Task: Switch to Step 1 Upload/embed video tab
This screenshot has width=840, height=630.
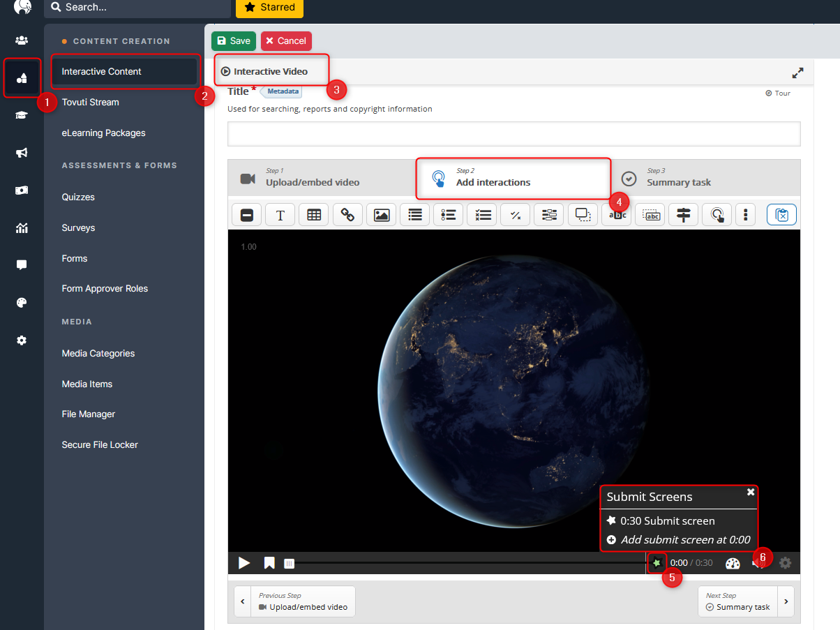Action: [x=312, y=178]
